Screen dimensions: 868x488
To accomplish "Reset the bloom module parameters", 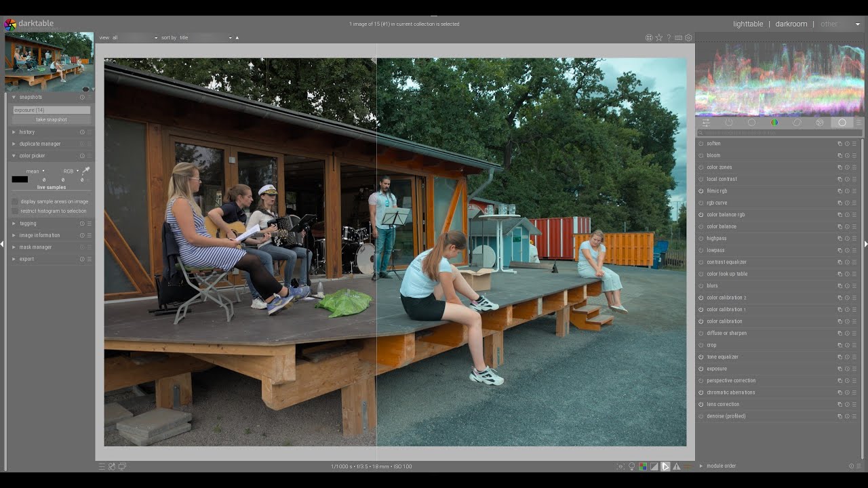I will (x=847, y=155).
